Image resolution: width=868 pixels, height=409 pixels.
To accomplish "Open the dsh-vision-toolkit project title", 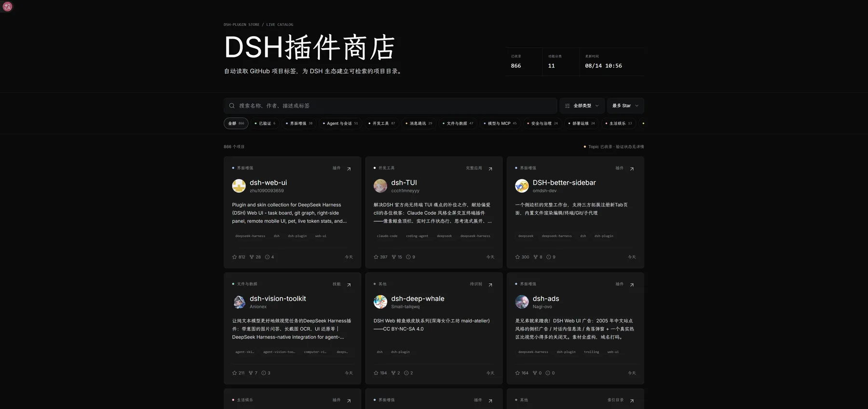I will coord(278,299).
